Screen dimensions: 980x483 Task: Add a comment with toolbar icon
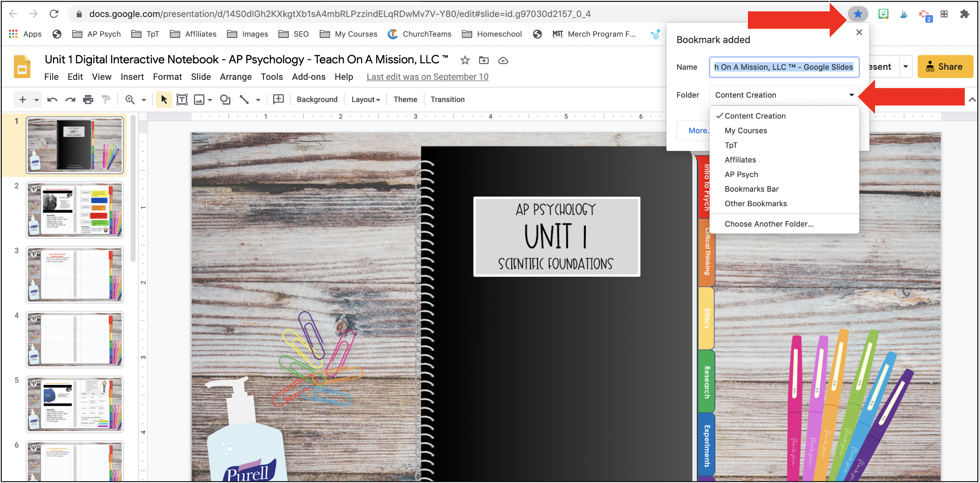[278, 99]
